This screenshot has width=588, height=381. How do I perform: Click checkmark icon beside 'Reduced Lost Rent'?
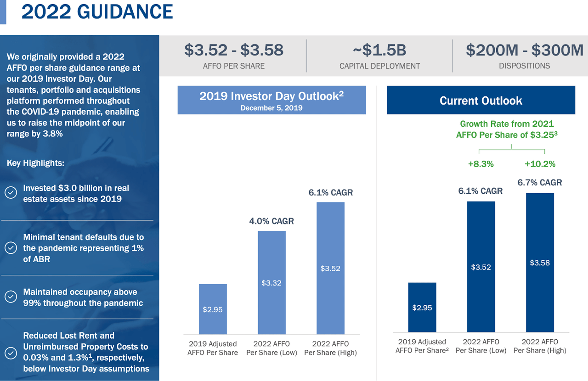11,353
